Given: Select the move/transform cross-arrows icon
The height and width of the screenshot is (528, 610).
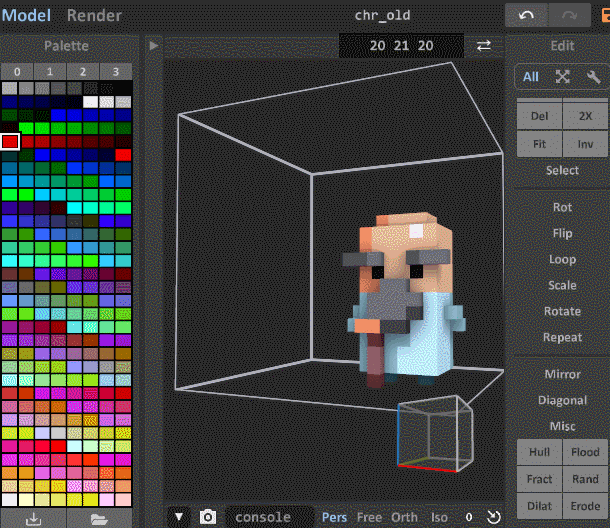Looking at the screenshot, I should tap(563, 77).
